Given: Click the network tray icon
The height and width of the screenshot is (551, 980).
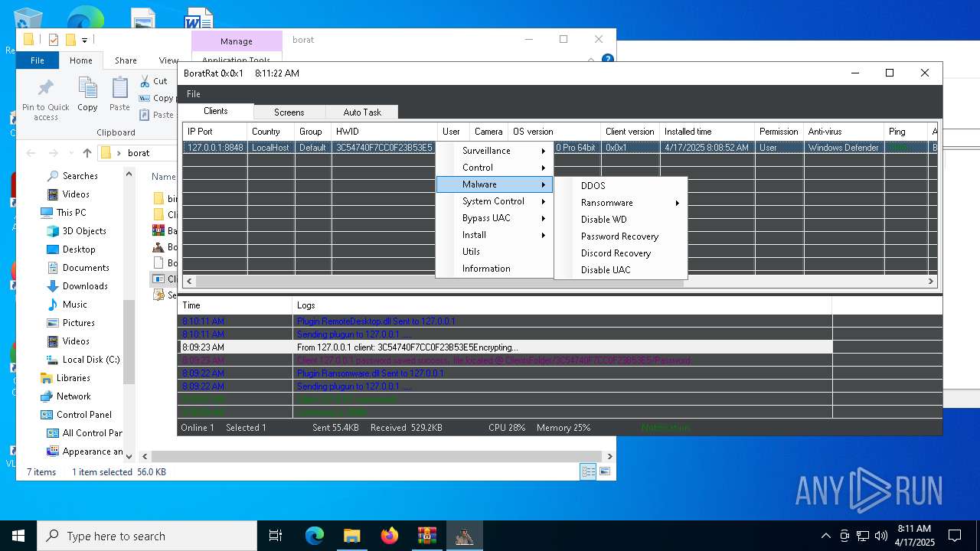Looking at the screenshot, I should click(862, 536).
